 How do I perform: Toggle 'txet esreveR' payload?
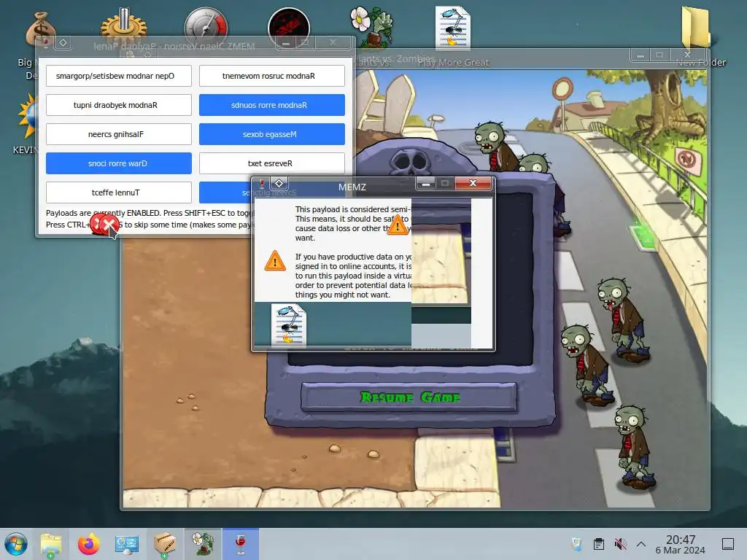pos(272,163)
